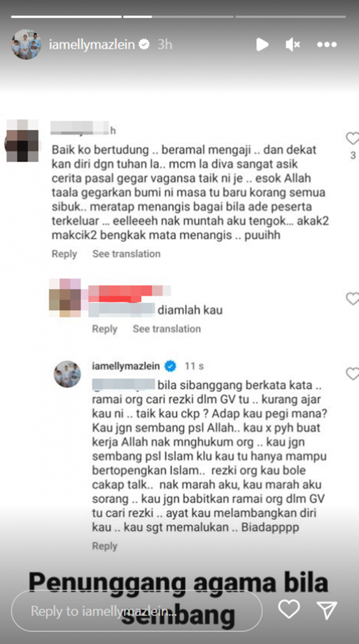Tap iamellymazlein name in comment thread
The image size is (359, 644).
point(126,366)
